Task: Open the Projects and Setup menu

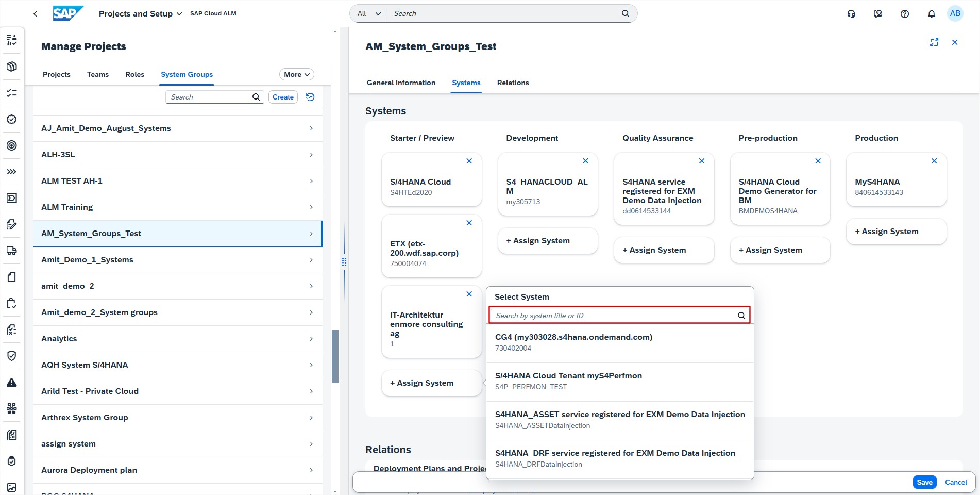Action: pyautogui.click(x=140, y=14)
